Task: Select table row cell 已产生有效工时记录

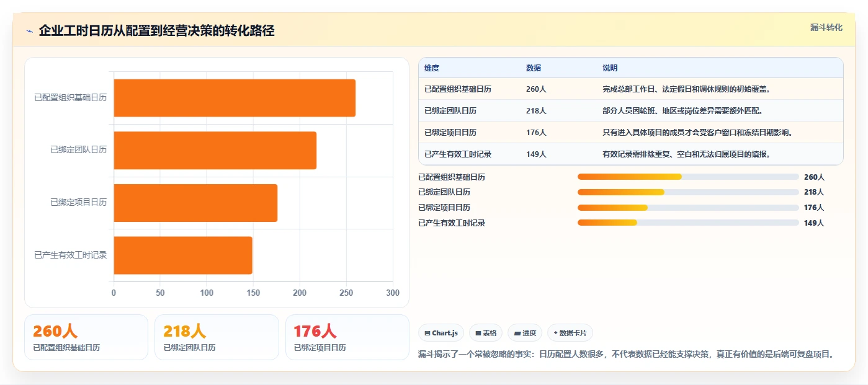Action: point(458,154)
